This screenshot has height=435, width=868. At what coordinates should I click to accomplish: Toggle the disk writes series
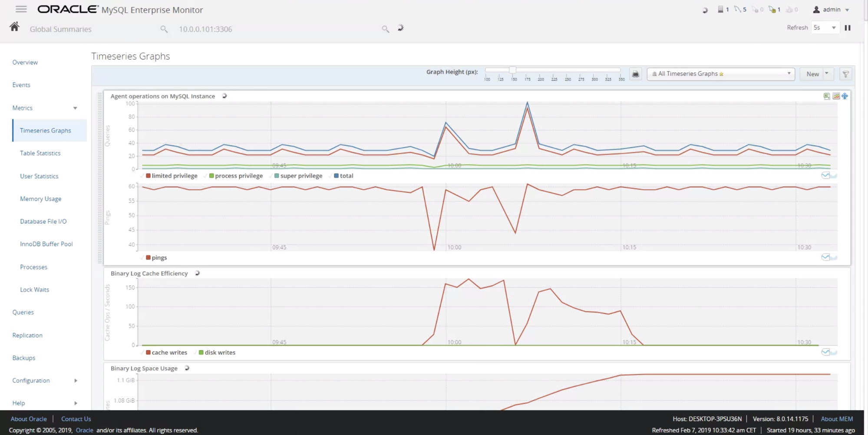217,353
